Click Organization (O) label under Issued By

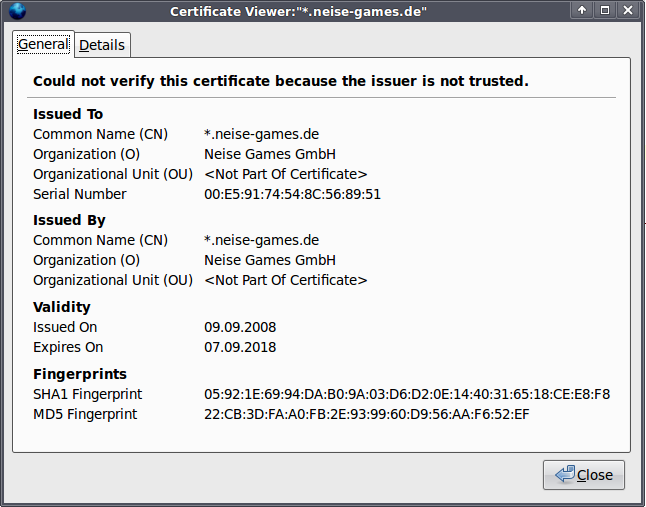coord(87,260)
